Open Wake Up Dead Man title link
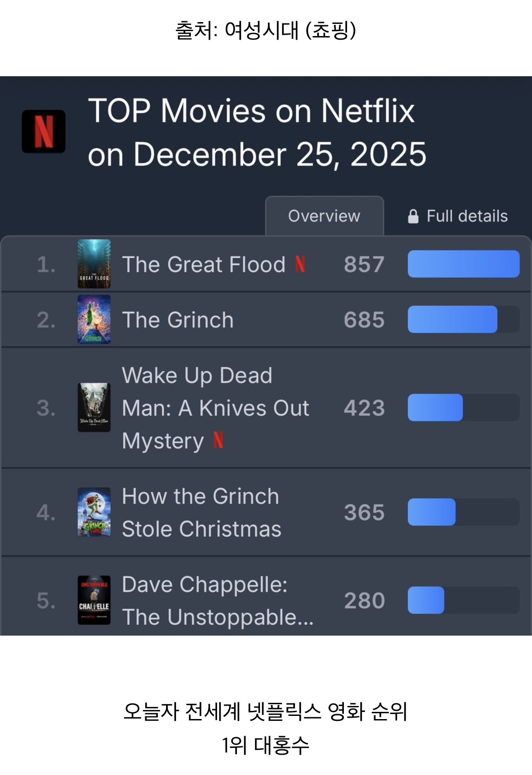532x775 pixels. coord(215,408)
